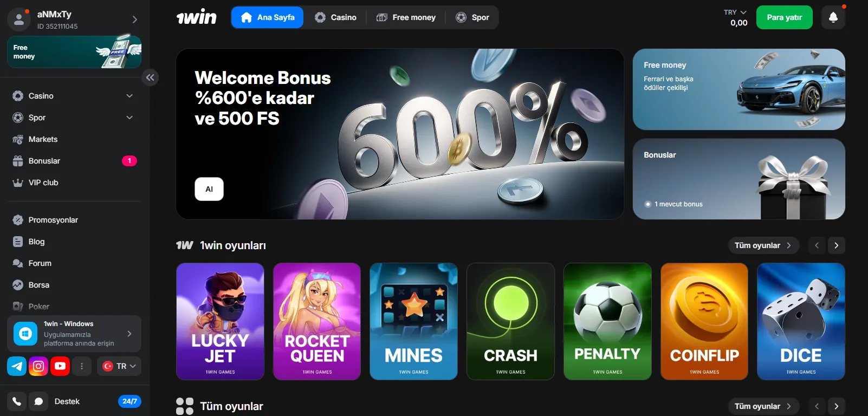Click the 1win logo

coord(196,17)
